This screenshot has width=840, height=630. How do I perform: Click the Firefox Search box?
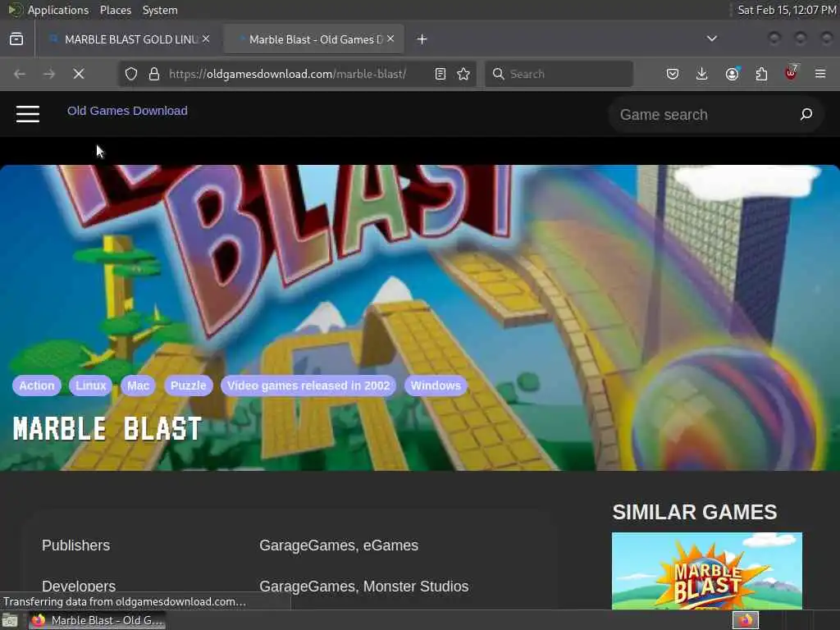point(559,74)
